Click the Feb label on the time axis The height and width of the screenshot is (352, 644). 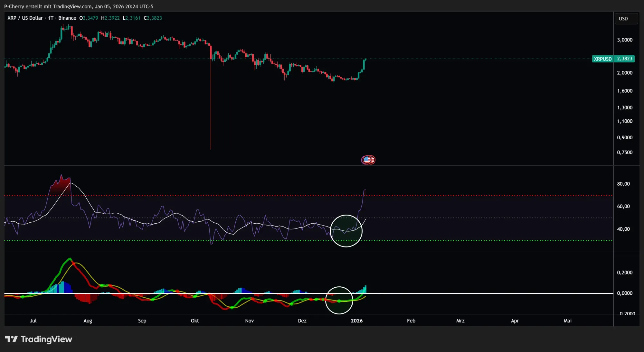pos(411,321)
